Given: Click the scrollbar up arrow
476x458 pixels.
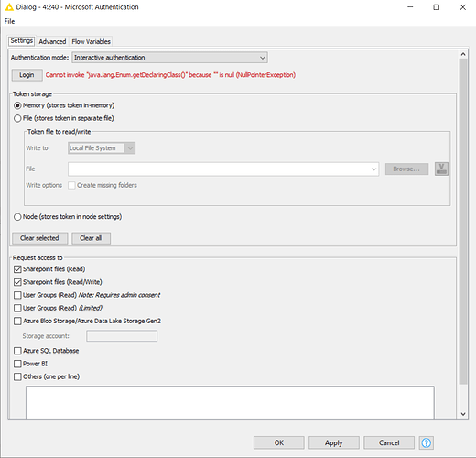Looking at the screenshot, I should click(x=463, y=54).
